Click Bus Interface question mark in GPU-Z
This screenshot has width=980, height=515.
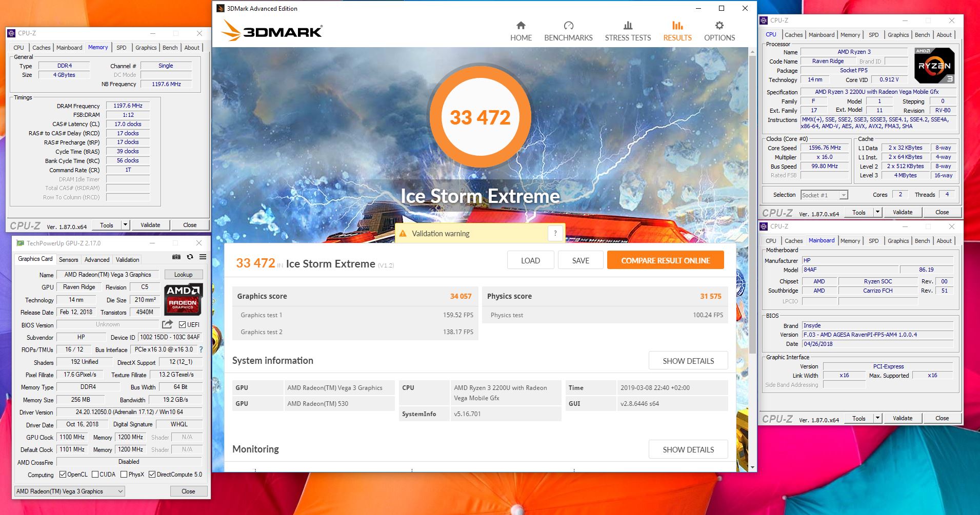[x=201, y=349]
